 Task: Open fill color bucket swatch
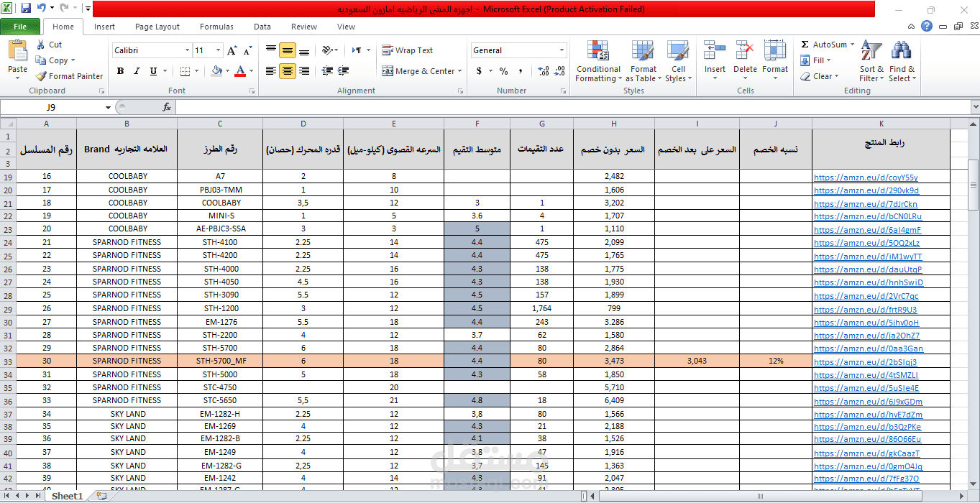click(216, 71)
